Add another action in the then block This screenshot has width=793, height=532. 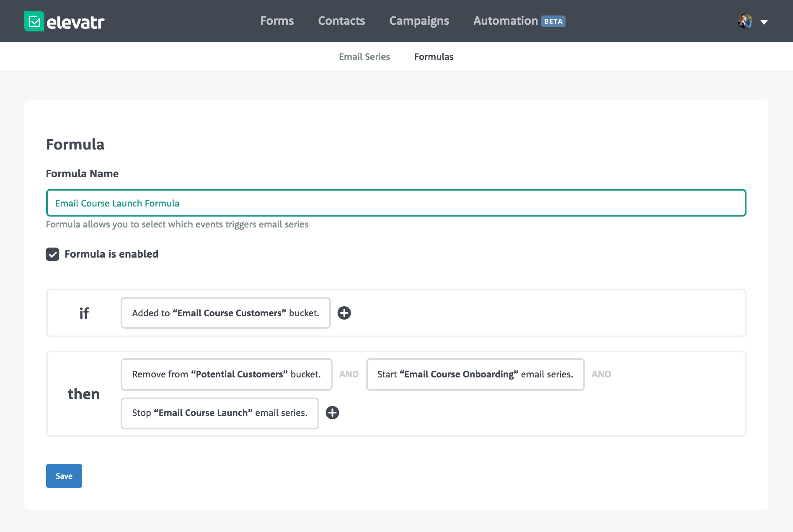333,413
